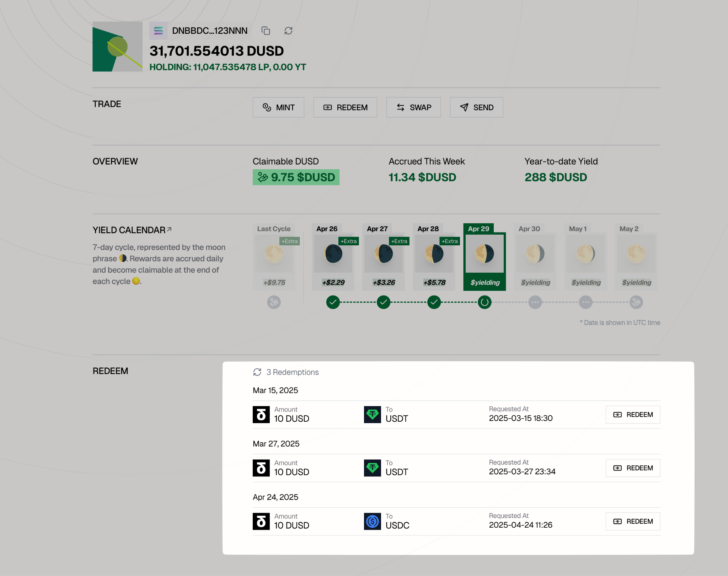Click the Apr 30 pending timeline marker
728x576 pixels.
(535, 302)
